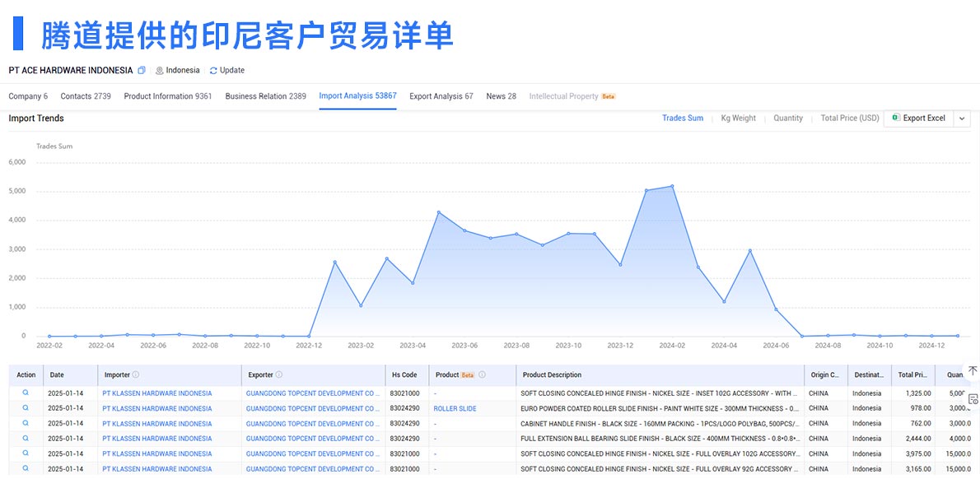Click the feedback icon on the right edge
Viewport: 980px width, 479px height.
973,398
